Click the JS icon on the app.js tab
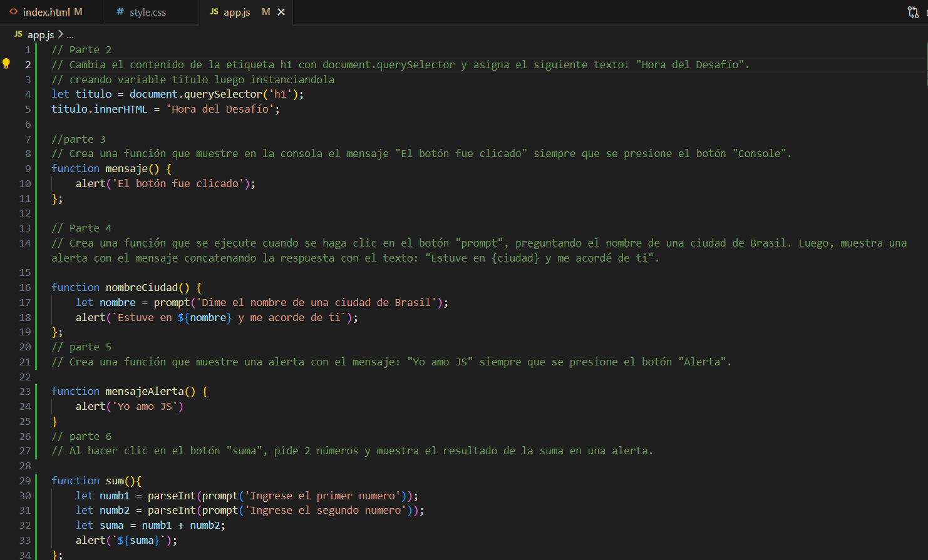928x560 pixels. coord(214,12)
